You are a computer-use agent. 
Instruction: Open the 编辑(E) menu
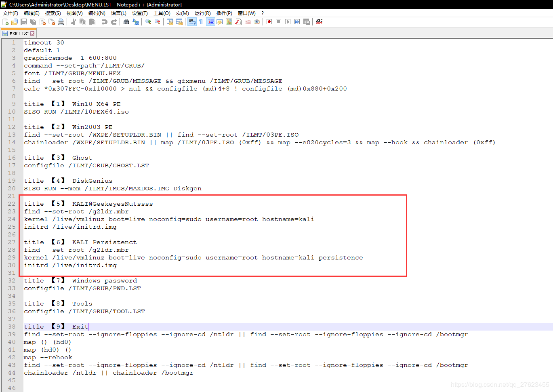click(32, 13)
